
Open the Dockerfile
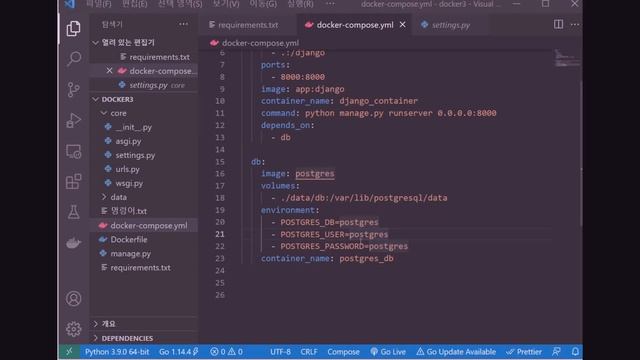click(144, 240)
